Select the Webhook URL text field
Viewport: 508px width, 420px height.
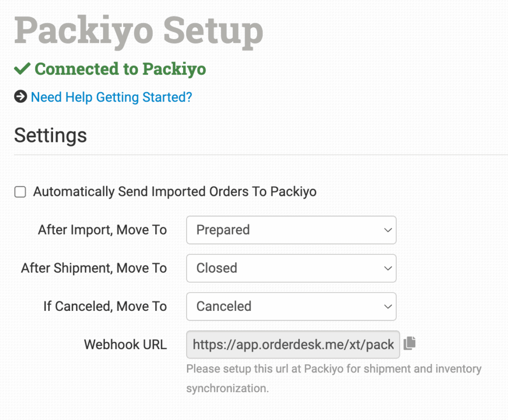(293, 344)
